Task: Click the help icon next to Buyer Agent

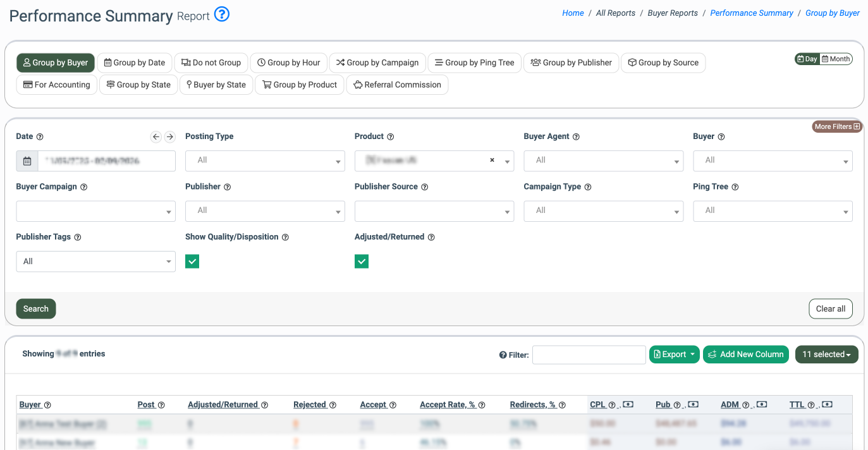Action: tap(576, 137)
